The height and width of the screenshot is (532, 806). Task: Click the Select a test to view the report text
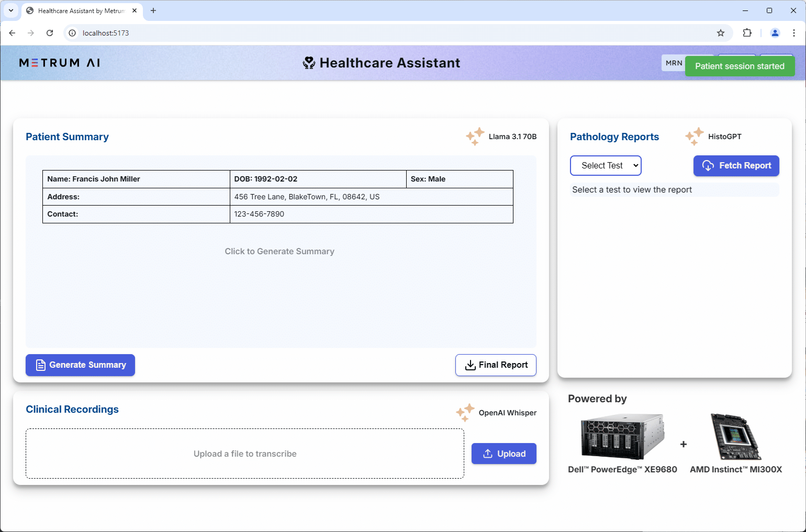point(632,190)
